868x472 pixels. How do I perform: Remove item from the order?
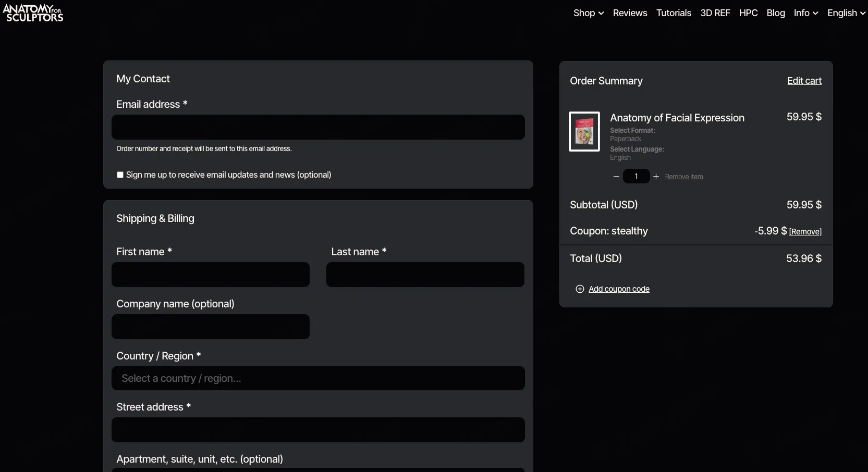[684, 177]
